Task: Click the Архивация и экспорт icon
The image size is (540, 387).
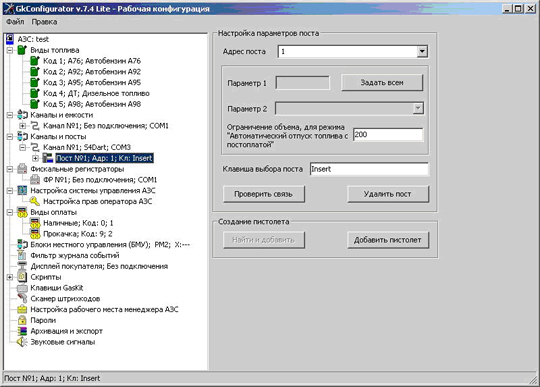Action: click(x=22, y=331)
